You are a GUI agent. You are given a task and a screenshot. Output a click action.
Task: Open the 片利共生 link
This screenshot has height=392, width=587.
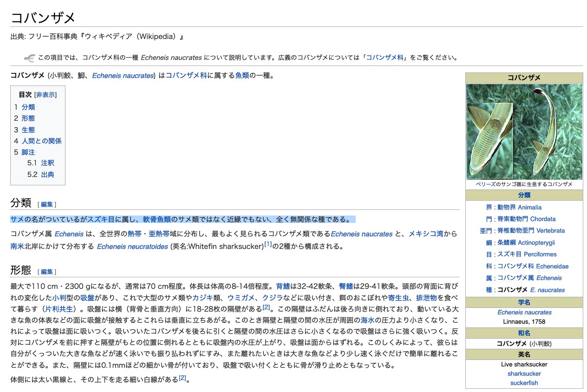point(59,309)
